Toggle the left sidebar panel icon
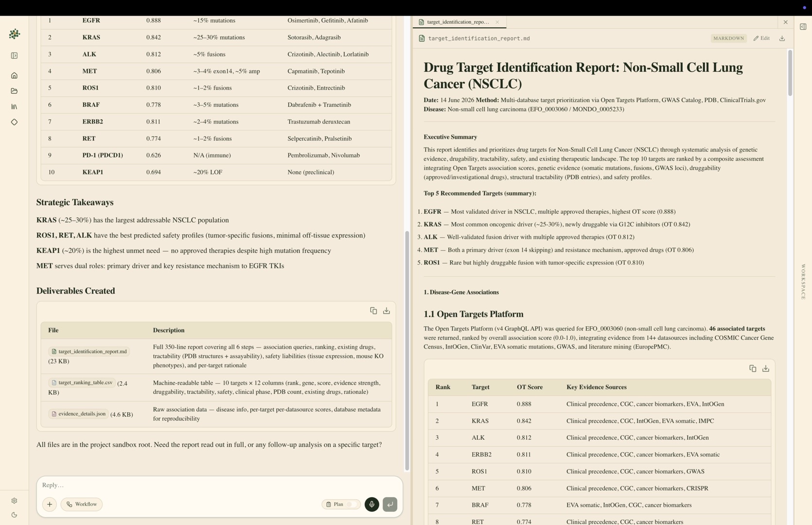This screenshot has width=812, height=525. coord(14,55)
